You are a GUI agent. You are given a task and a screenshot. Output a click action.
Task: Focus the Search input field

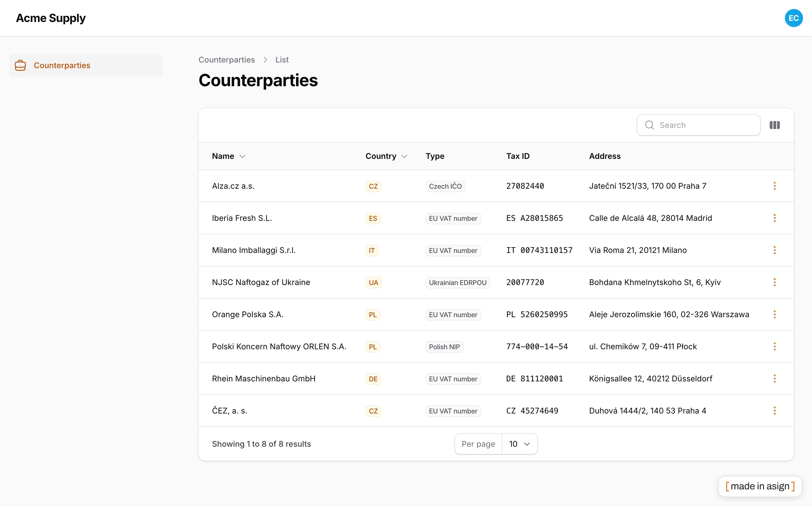point(699,125)
